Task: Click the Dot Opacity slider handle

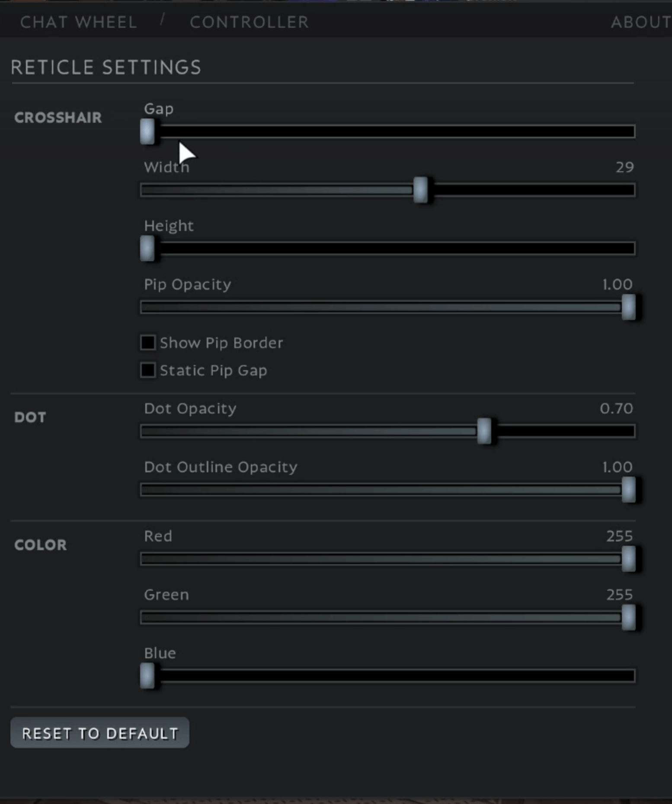Action: click(485, 431)
